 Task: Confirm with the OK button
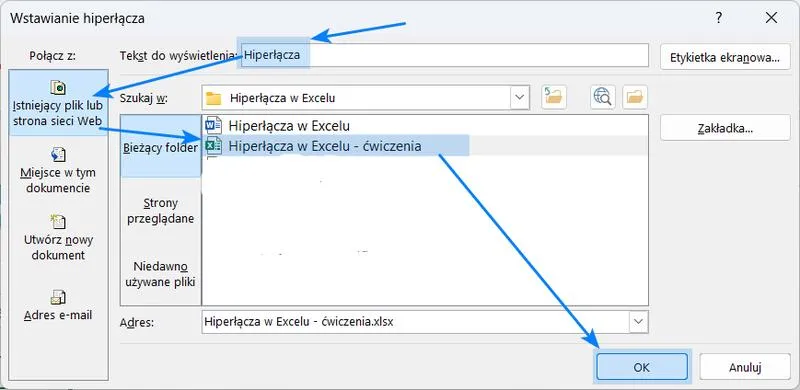point(641,367)
